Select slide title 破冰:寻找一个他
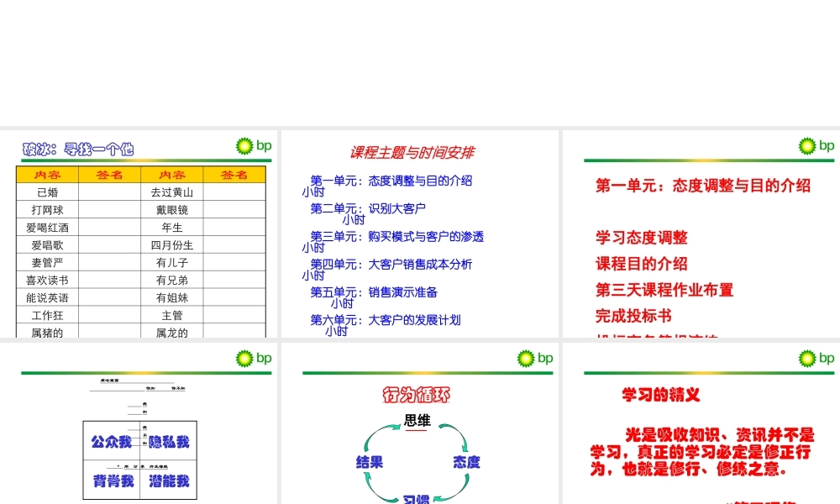Viewport: 840px width, 504px height. (78, 149)
